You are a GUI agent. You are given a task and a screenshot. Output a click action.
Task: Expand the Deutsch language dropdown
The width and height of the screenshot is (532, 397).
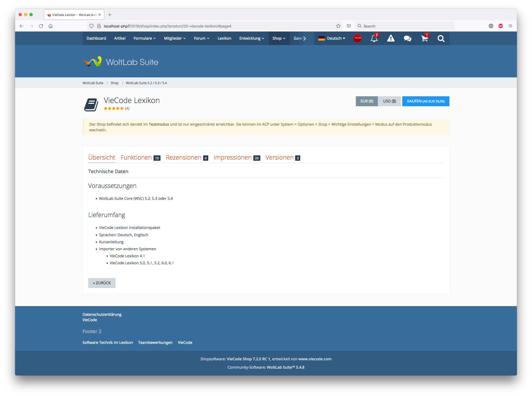click(x=332, y=38)
